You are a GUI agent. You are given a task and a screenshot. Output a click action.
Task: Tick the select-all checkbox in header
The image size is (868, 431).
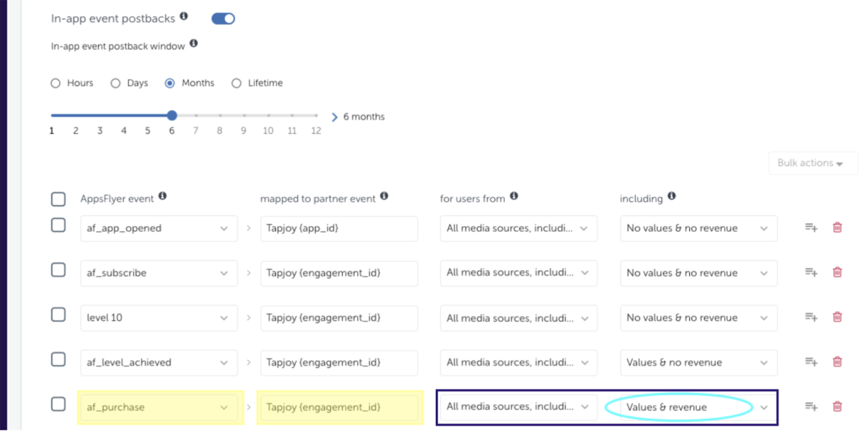click(58, 199)
